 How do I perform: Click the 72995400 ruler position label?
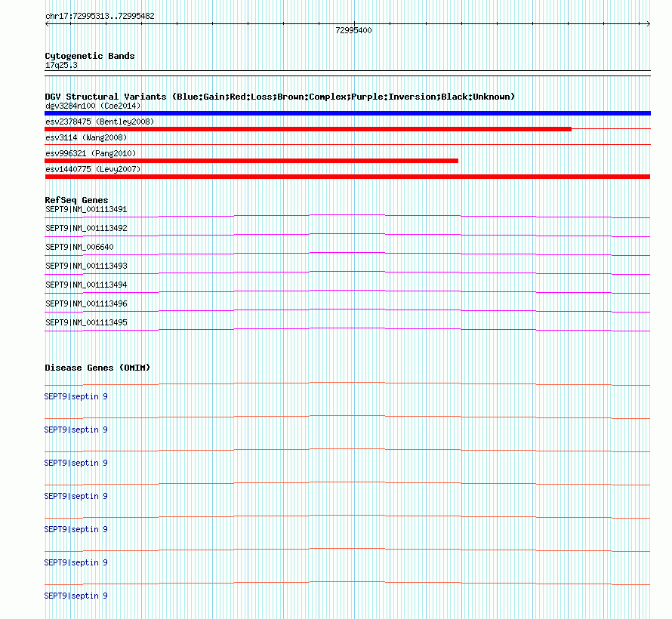point(353,30)
